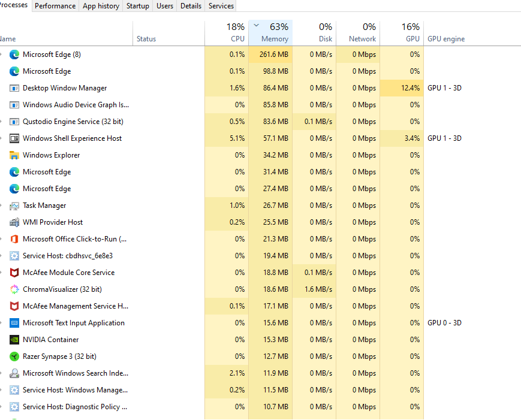Select the WMI Provider Host name
The width and height of the screenshot is (521, 420).
click(53, 222)
